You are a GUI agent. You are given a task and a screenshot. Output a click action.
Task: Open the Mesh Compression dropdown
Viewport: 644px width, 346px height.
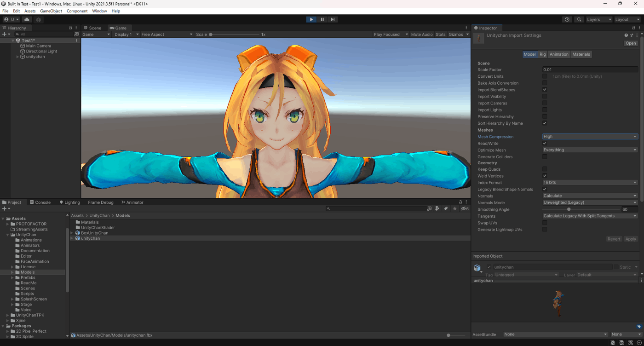tap(590, 137)
